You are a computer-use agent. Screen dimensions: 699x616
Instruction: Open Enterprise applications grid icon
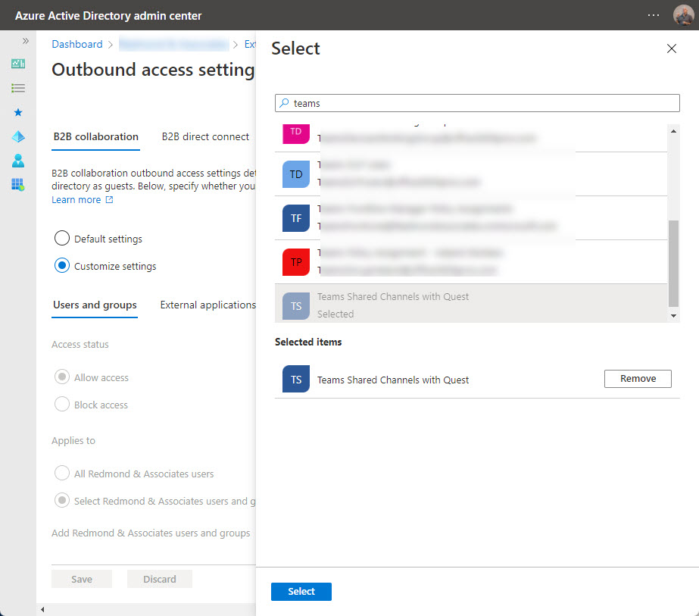click(18, 184)
